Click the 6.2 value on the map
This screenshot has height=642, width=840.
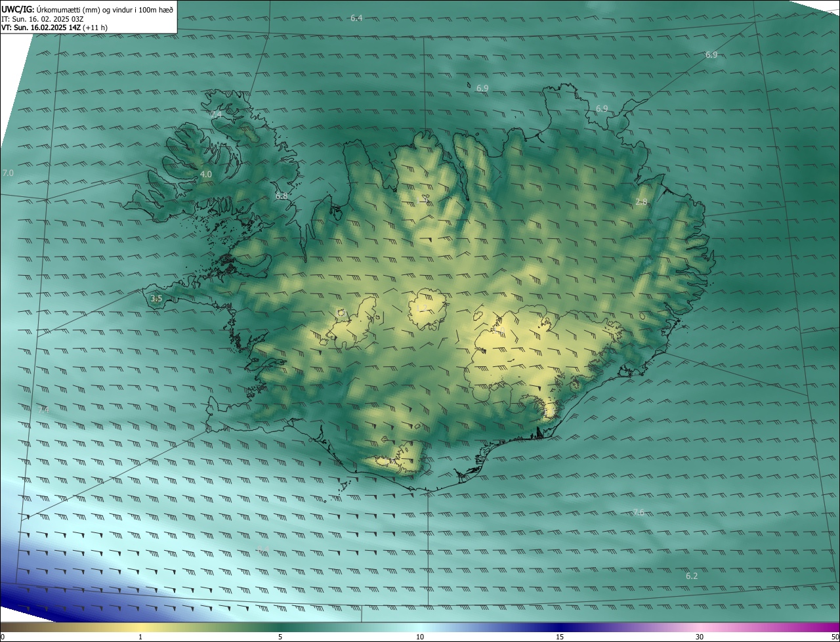692,576
